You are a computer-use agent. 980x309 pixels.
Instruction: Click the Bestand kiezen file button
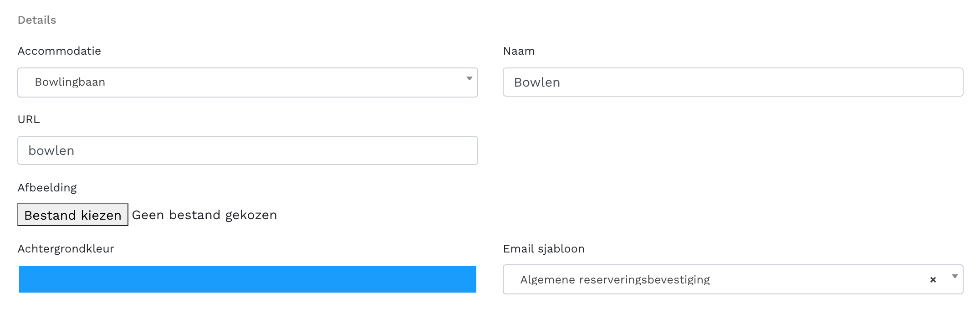[73, 215]
